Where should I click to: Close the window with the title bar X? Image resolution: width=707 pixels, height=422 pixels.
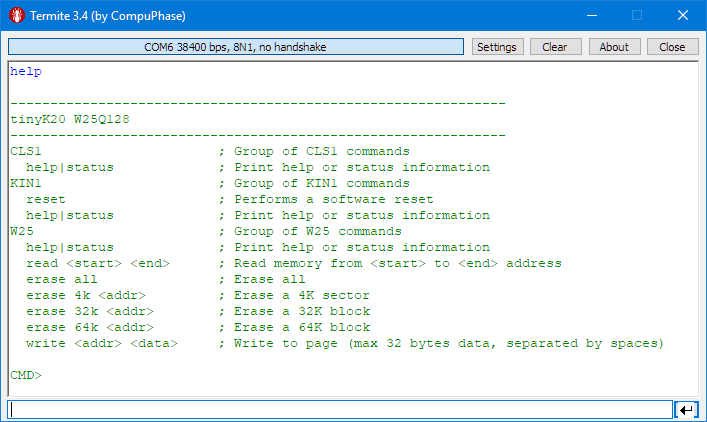682,17
